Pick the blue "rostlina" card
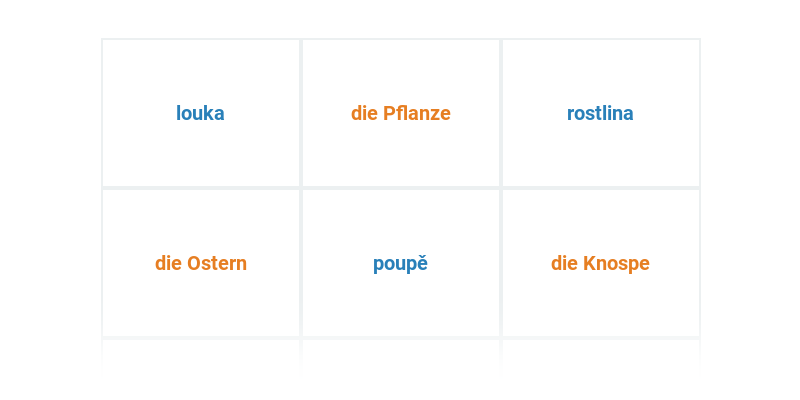Screen dimensions: 800x400 600,113
